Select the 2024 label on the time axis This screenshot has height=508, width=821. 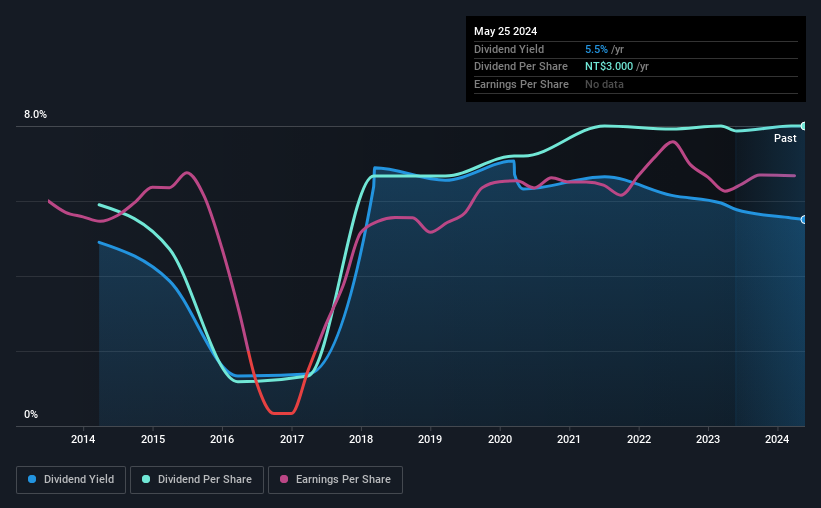tap(777, 439)
